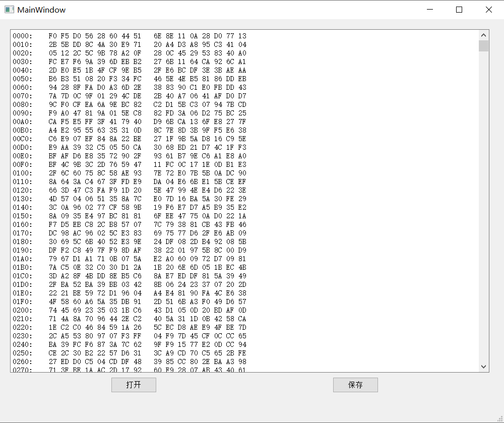This screenshot has height=423, width=504.
Task: Click byte FC starting row 0030
Action: tap(53, 62)
